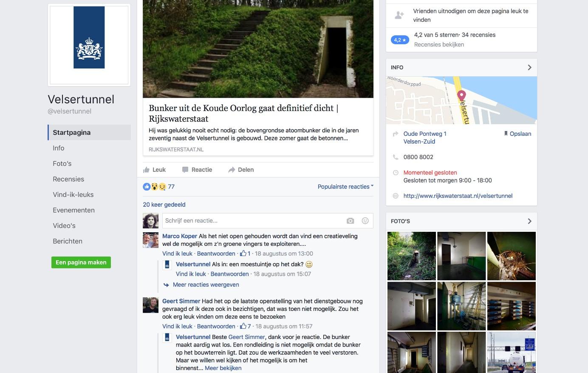This screenshot has width=588, height=373.
Task: Click the Delen share arrow icon
Action: (x=232, y=170)
